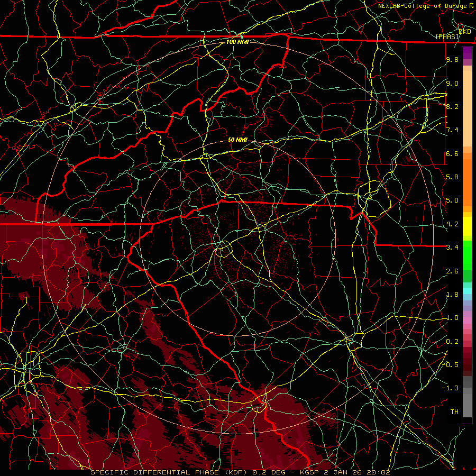476x476 pixels.
Task: Click the 1.0 value on the color scale
Action: click(452, 317)
